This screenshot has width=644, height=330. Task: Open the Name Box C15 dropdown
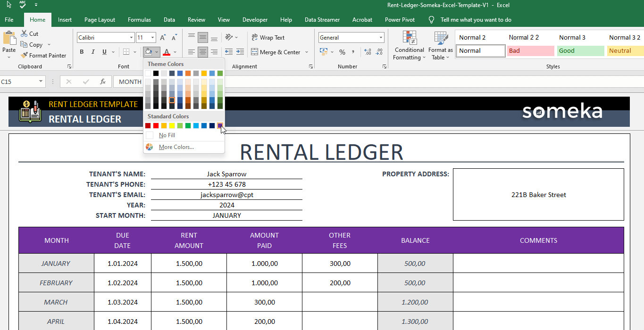coord(41,82)
